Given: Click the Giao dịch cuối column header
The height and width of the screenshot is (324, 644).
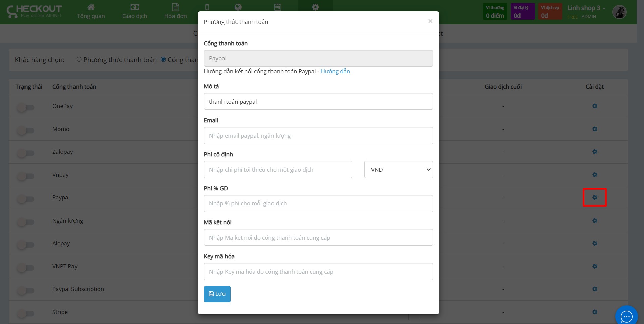Looking at the screenshot, I should [503, 87].
